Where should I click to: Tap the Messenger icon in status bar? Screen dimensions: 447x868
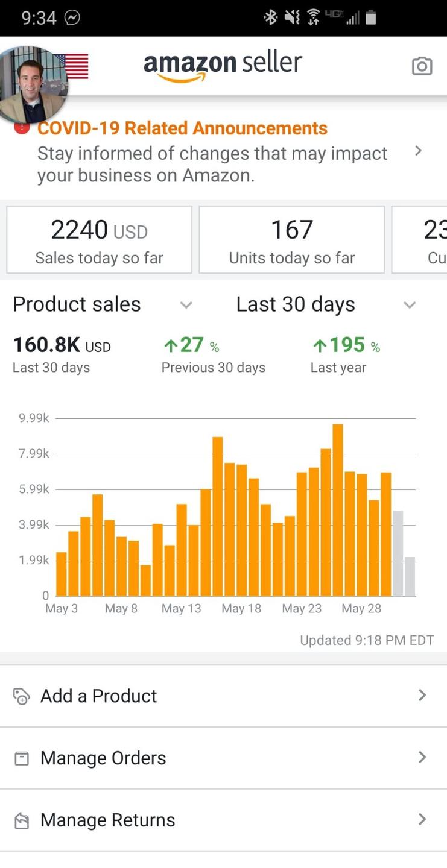72,18
